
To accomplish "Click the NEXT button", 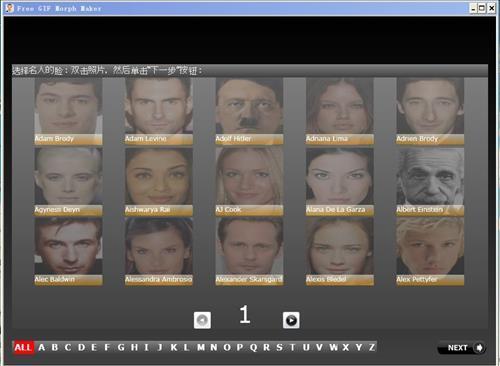I will 462,348.
